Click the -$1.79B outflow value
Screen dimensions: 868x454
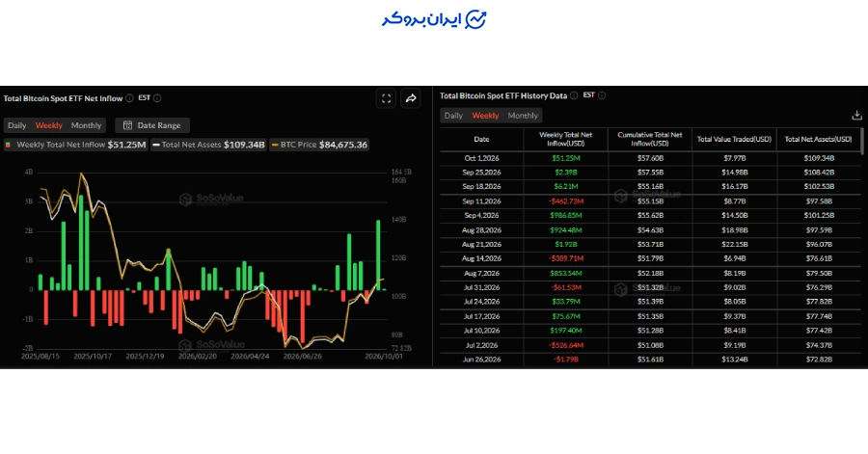coord(566,360)
